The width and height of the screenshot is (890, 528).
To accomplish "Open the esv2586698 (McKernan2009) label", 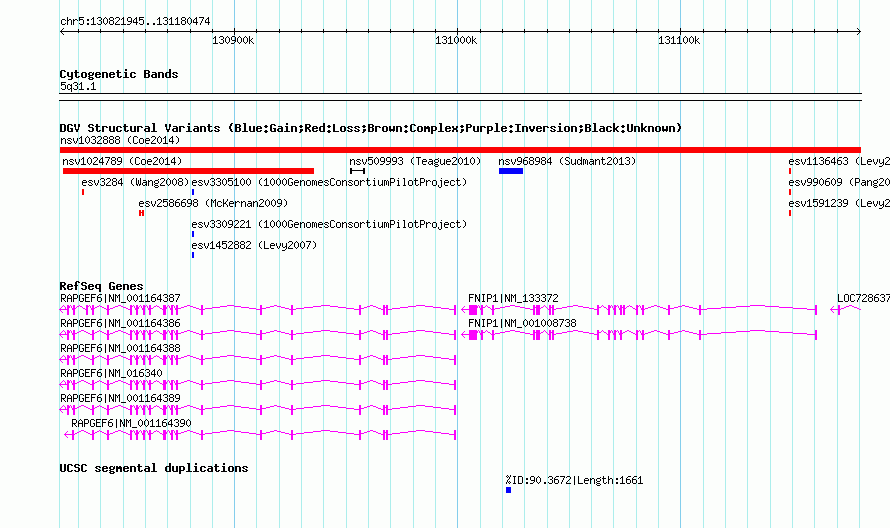I will tap(213, 203).
